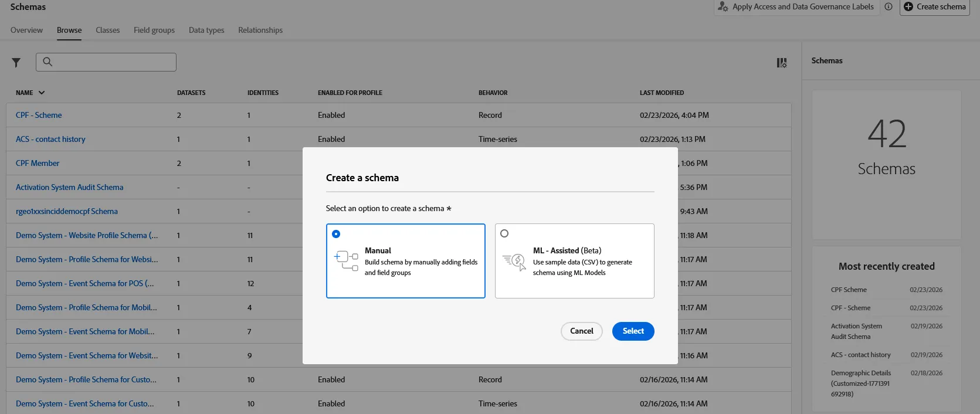Open Demo System - Event Schema for POS

pyautogui.click(x=85, y=284)
